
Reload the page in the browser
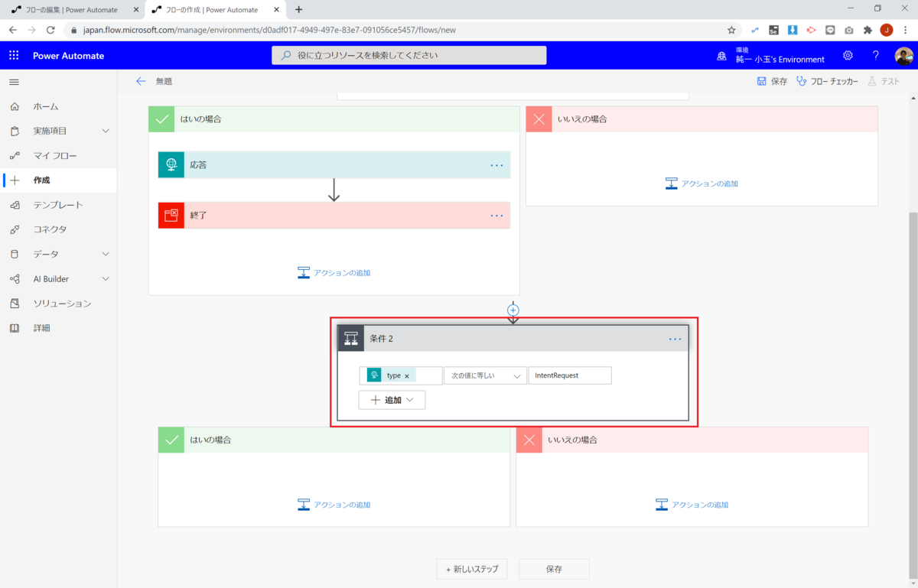pos(50,30)
